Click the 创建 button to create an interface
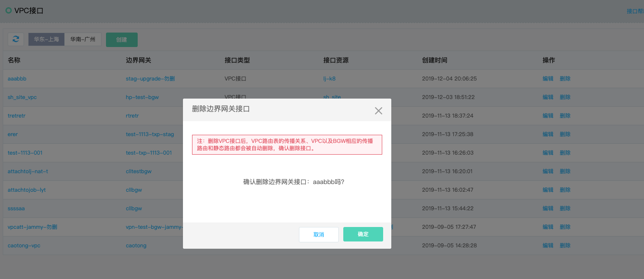 point(121,39)
